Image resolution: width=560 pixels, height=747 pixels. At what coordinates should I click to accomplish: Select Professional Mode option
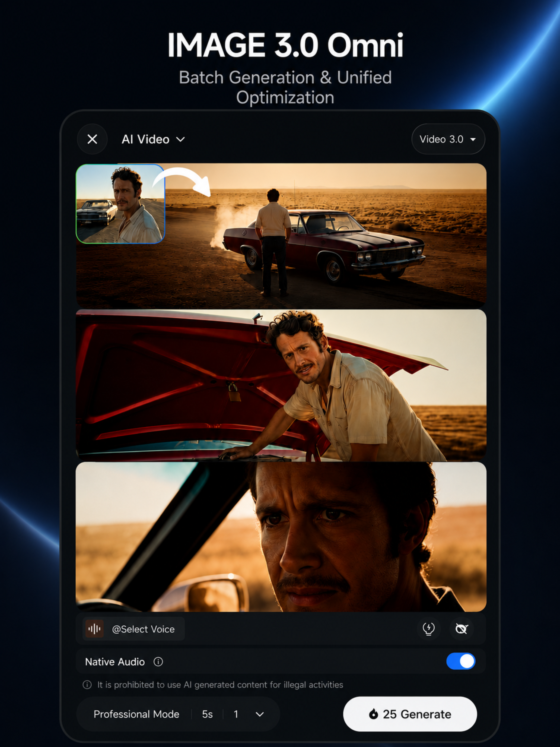[x=136, y=714]
